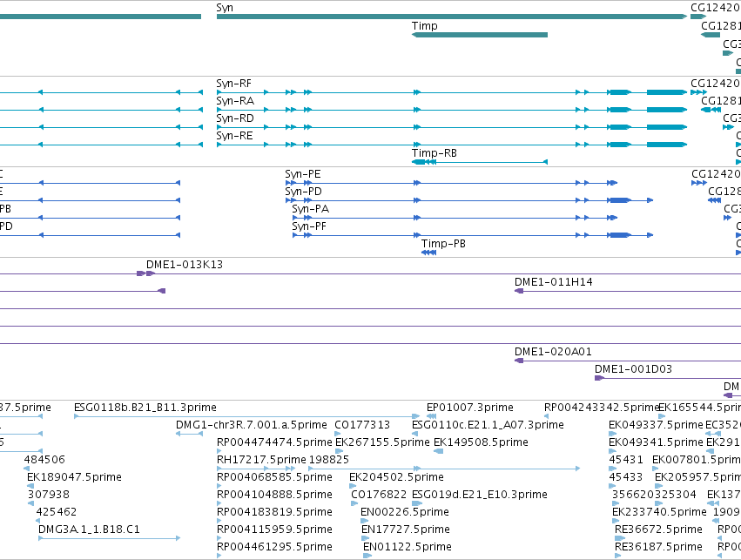Click RP004104888.5prime label
The height and width of the screenshot is (560, 741).
[274, 495]
